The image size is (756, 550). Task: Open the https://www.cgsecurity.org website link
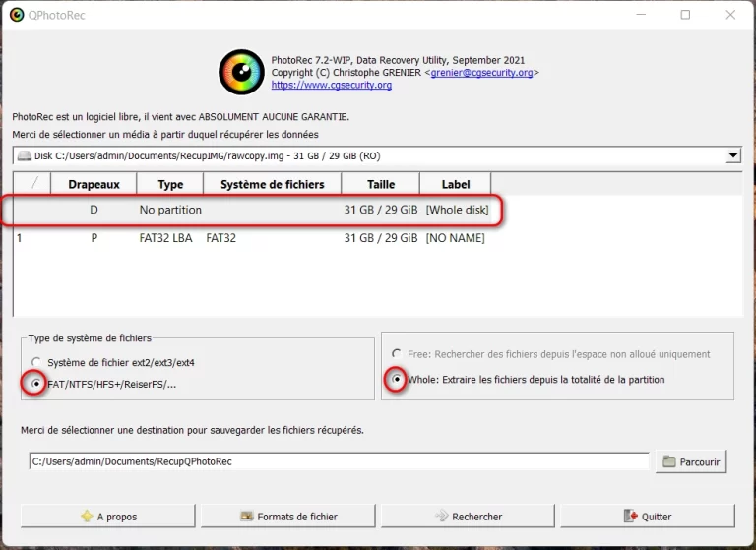pyautogui.click(x=331, y=85)
